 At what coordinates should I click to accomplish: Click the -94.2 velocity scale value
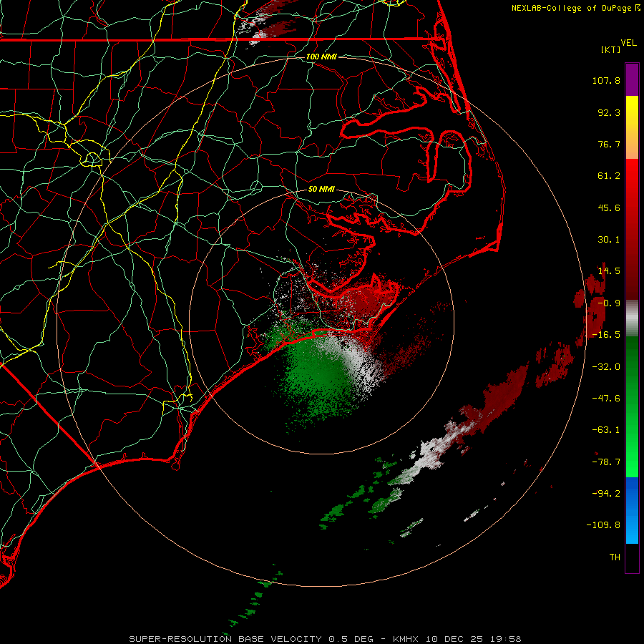pyautogui.click(x=606, y=494)
